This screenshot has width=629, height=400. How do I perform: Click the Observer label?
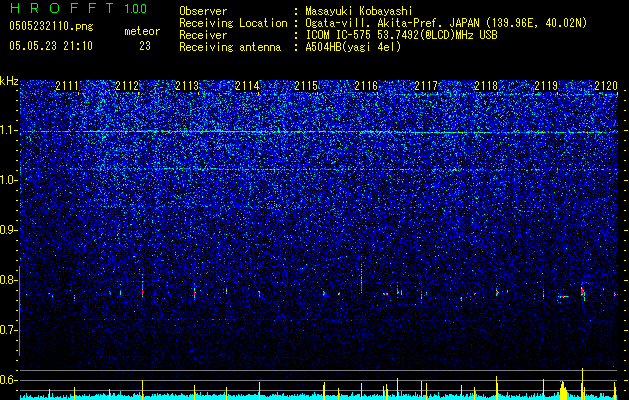(x=203, y=12)
